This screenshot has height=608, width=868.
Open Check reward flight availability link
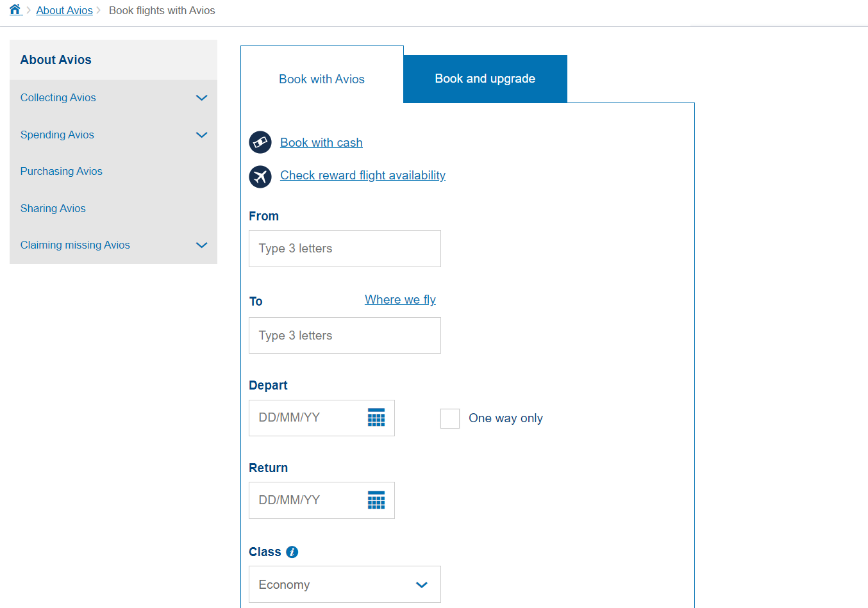pos(363,176)
